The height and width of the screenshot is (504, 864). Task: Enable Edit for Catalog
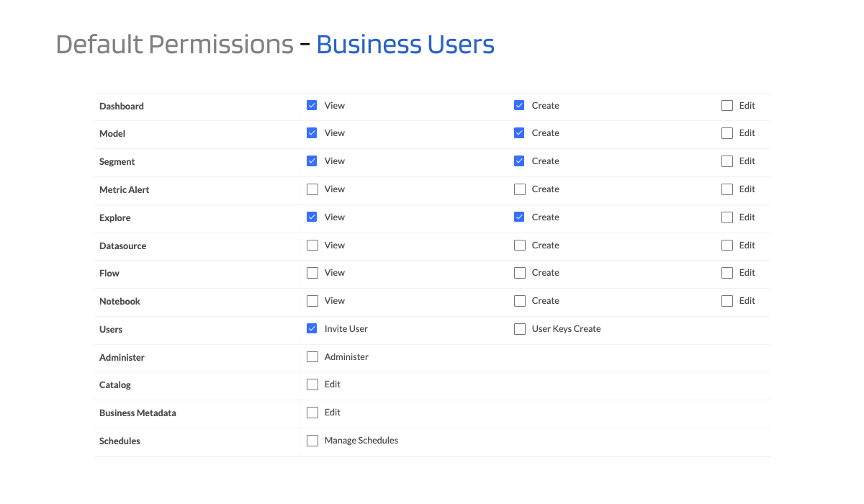[312, 384]
